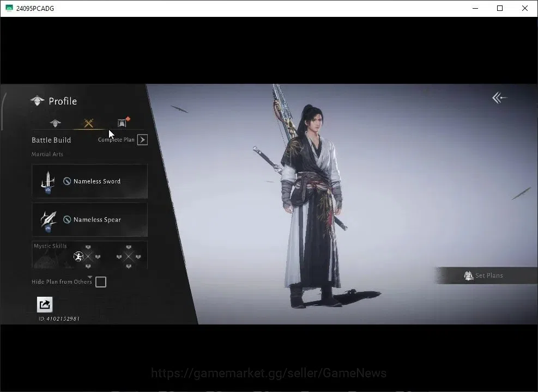This screenshot has width=538, height=392.
Task: Switch to the character info hat tab
Action: [55, 122]
